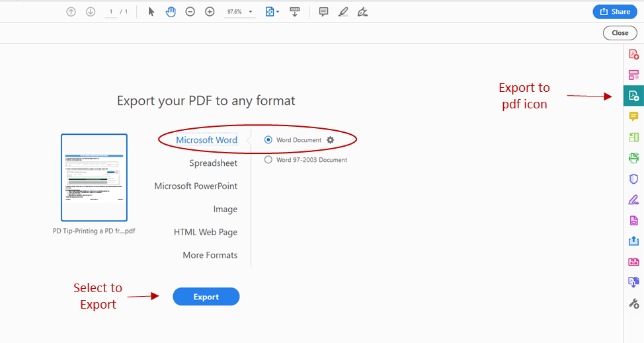Open the fit page options dropdown
The height and width of the screenshot is (343, 644).
(x=272, y=12)
